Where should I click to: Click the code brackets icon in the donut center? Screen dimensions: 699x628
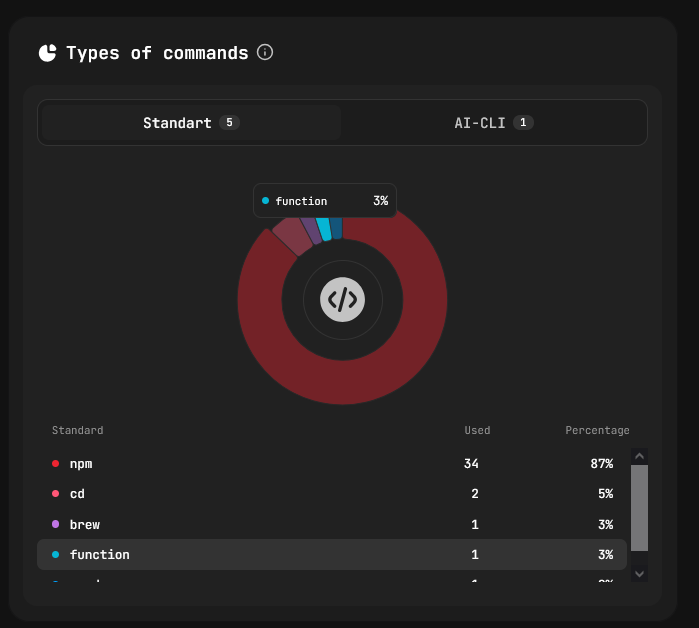(342, 299)
